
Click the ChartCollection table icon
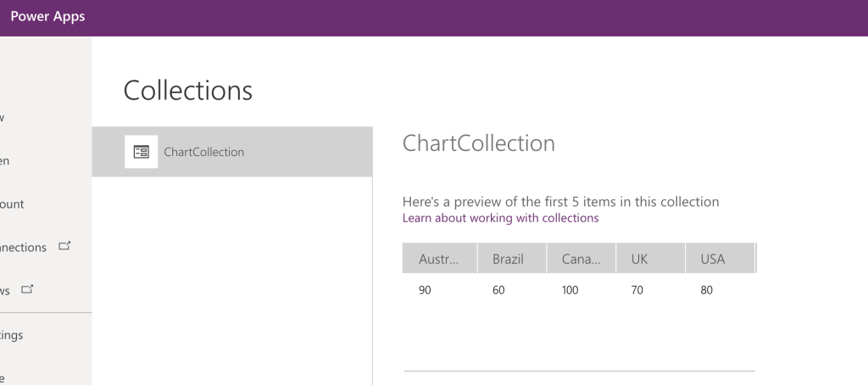141,152
